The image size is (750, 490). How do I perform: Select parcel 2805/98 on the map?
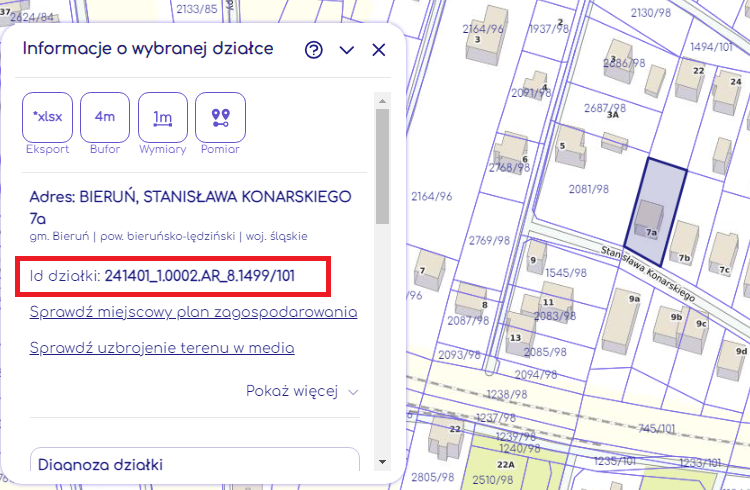pos(432,477)
